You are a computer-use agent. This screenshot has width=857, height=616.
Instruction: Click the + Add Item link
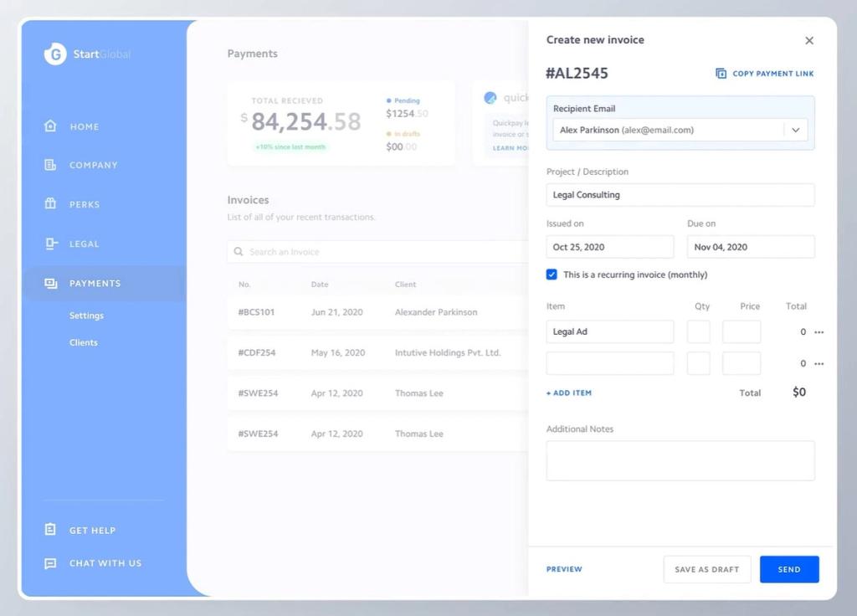(x=569, y=393)
